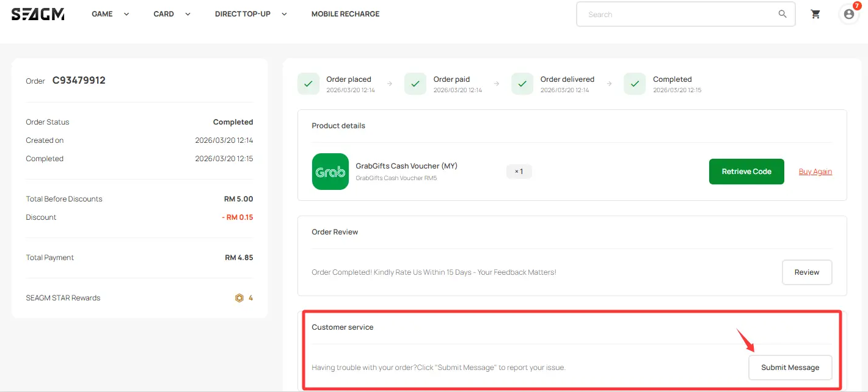The height and width of the screenshot is (392, 868).
Task: Click the Discount - RM 0.15 value
Action: point(238,217)
